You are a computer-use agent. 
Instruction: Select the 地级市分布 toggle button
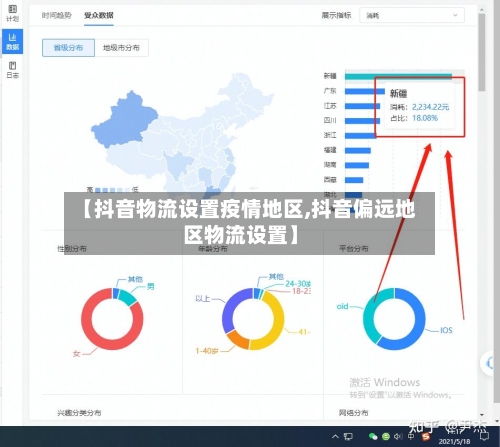click(x=121, y=48)
